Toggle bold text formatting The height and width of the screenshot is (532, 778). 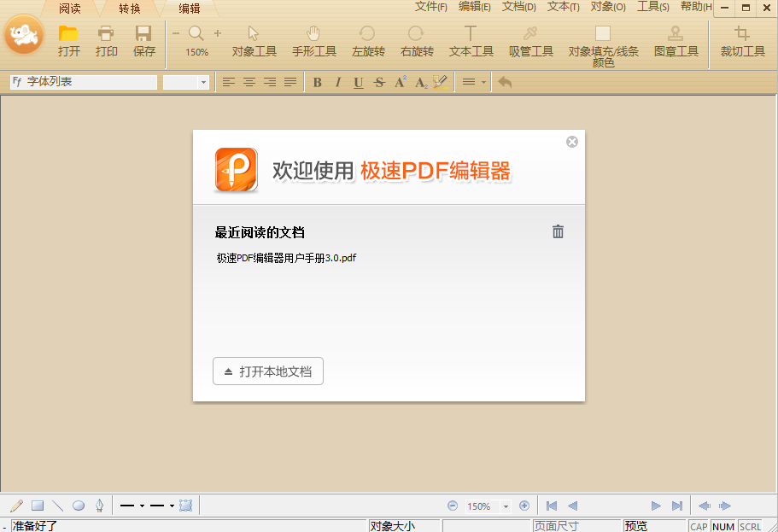(317, 82)
